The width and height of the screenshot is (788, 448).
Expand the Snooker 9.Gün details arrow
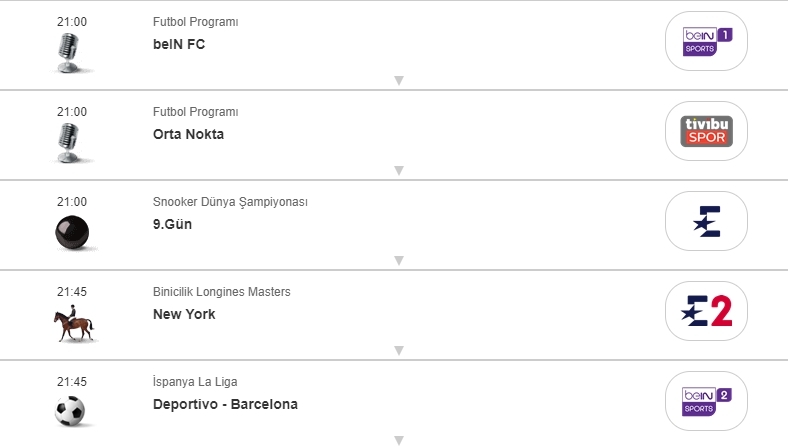pos(398,261)
